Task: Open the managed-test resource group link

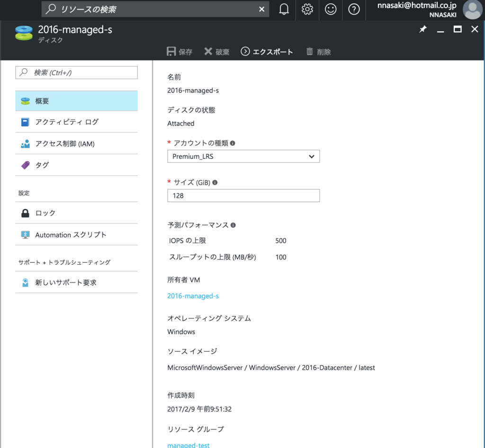Action: [x=189, y=445]
